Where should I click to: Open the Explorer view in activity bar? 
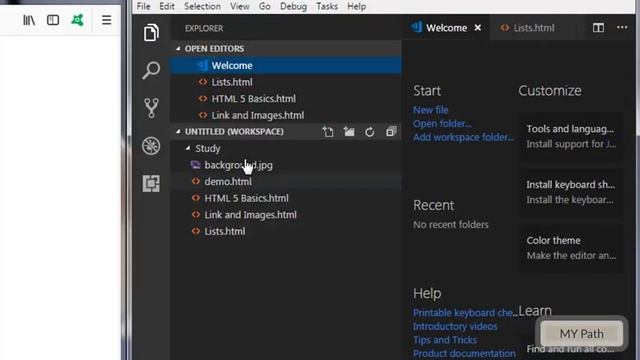[151, 32]
